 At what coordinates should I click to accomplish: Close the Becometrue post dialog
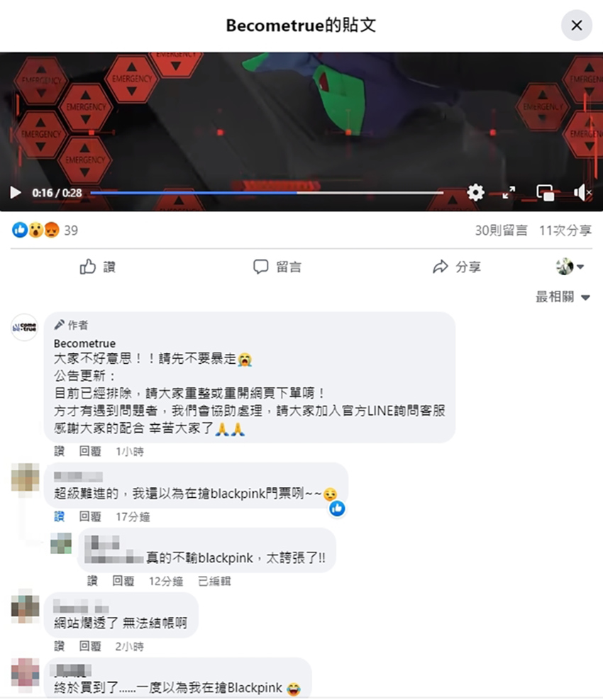[577, 26]
